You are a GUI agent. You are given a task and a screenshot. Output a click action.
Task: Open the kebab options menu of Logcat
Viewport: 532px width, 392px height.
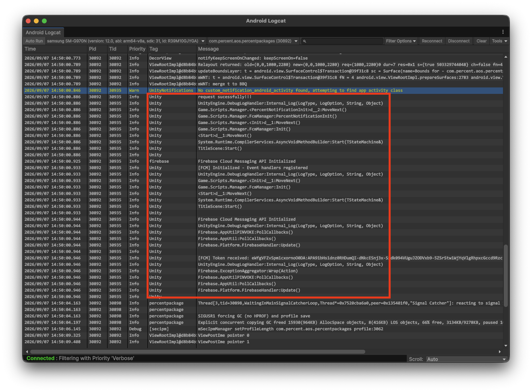click(503, 32)
